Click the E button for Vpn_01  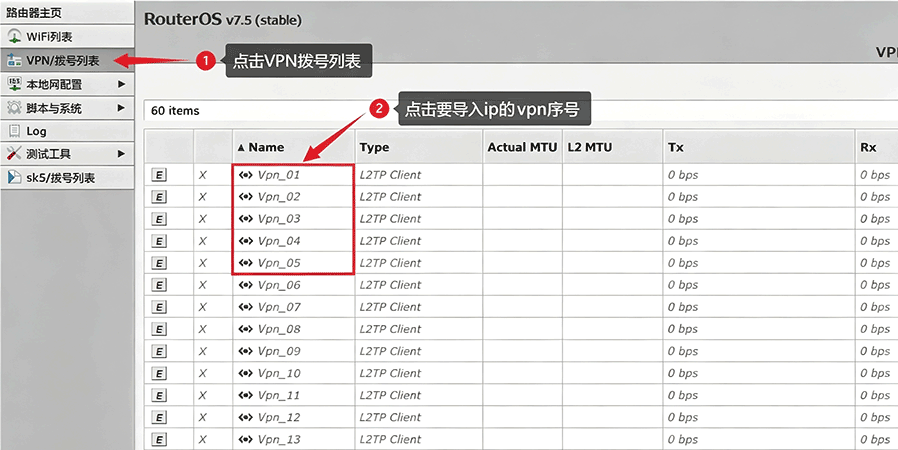[159, 175]
